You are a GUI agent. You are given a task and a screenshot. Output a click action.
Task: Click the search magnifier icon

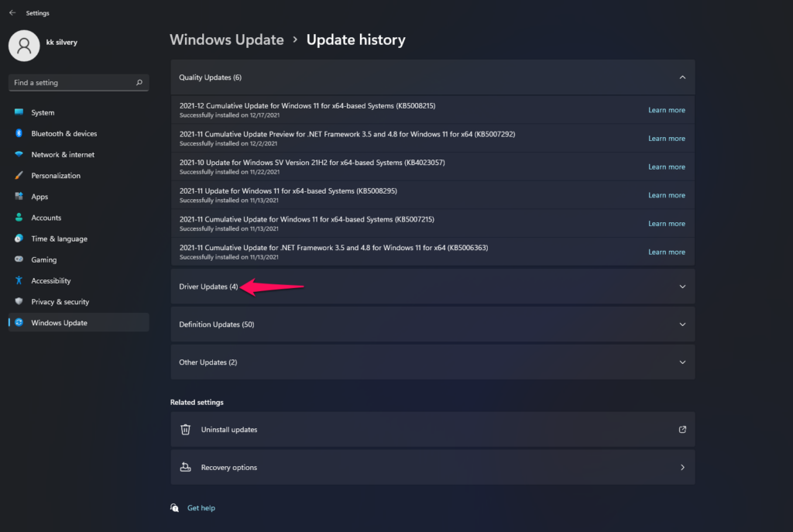point(139,82)
